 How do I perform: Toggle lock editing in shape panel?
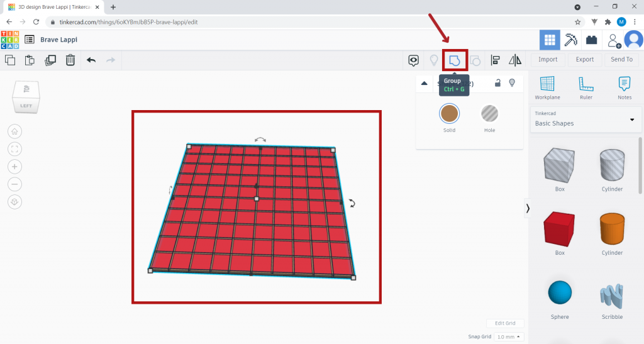497,83
